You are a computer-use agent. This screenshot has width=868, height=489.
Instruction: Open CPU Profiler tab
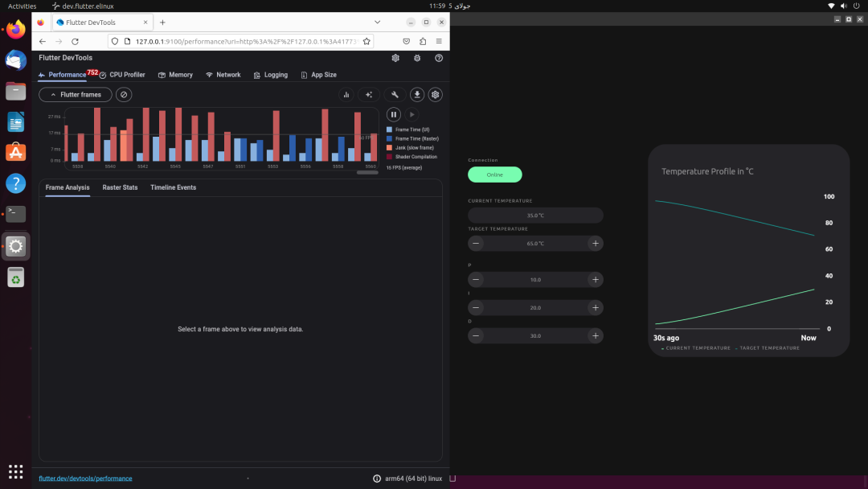coord(122,75)
